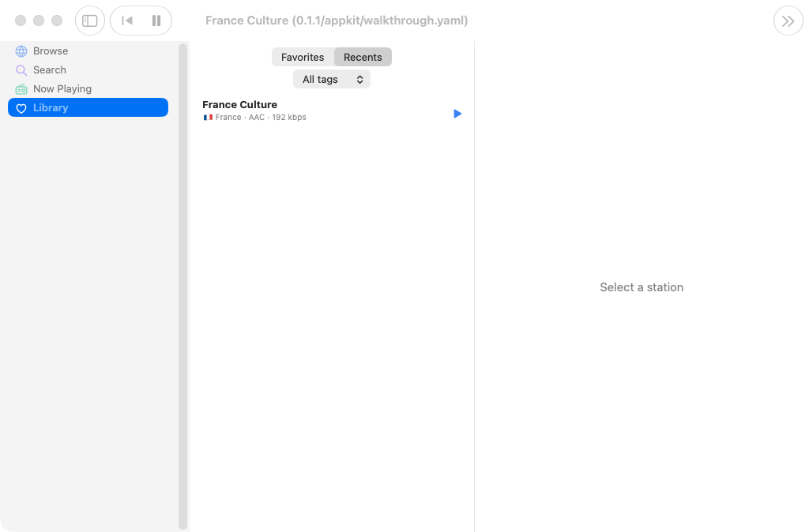809x532 pixels.
Task: Click the Search magnifier icon
Action: click(x=21, y=70)
